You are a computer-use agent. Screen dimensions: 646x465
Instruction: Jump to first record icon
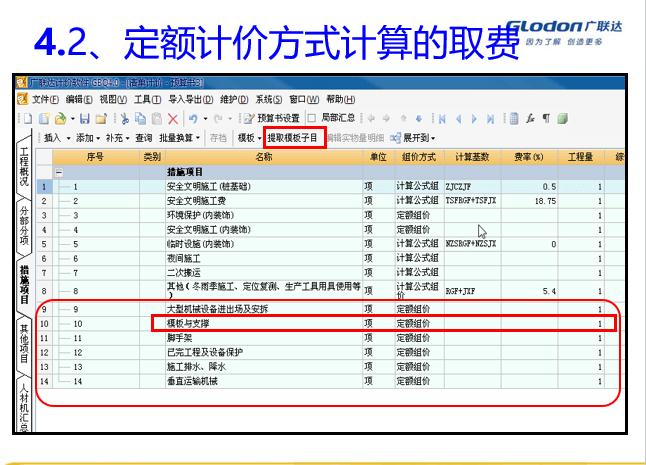(442, 119)
